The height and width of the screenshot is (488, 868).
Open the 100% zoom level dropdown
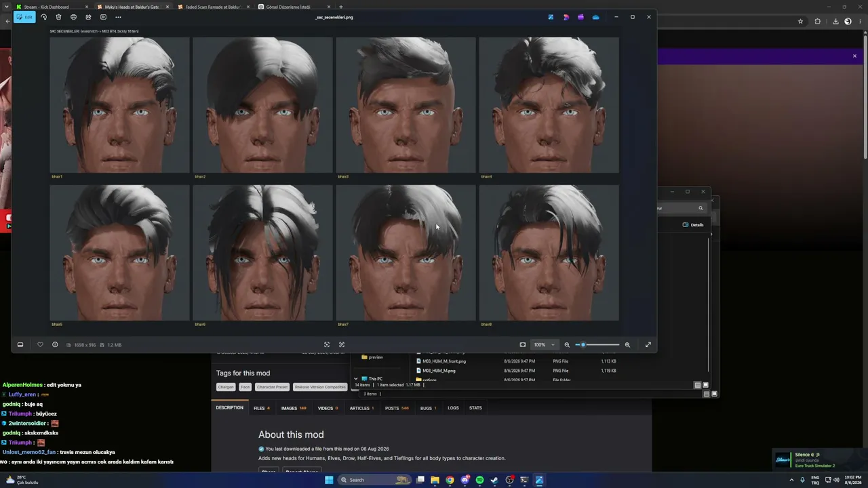(x=544, y=345)
